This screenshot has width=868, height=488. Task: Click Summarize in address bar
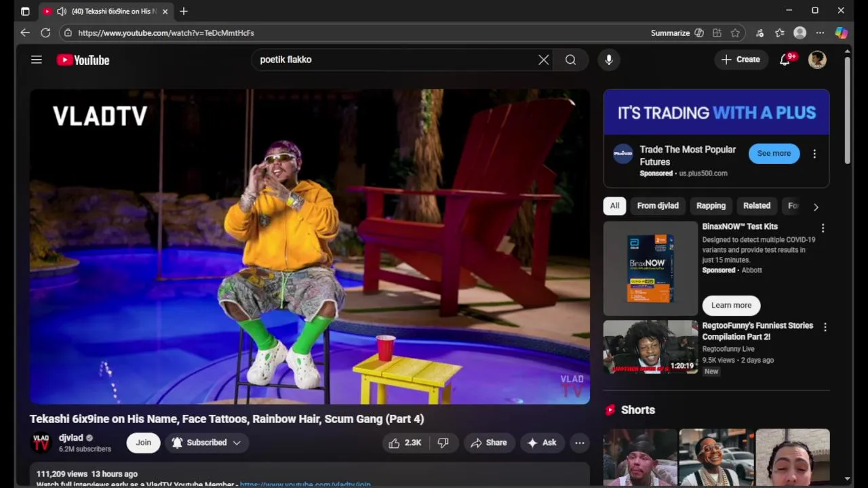(670, 33)
